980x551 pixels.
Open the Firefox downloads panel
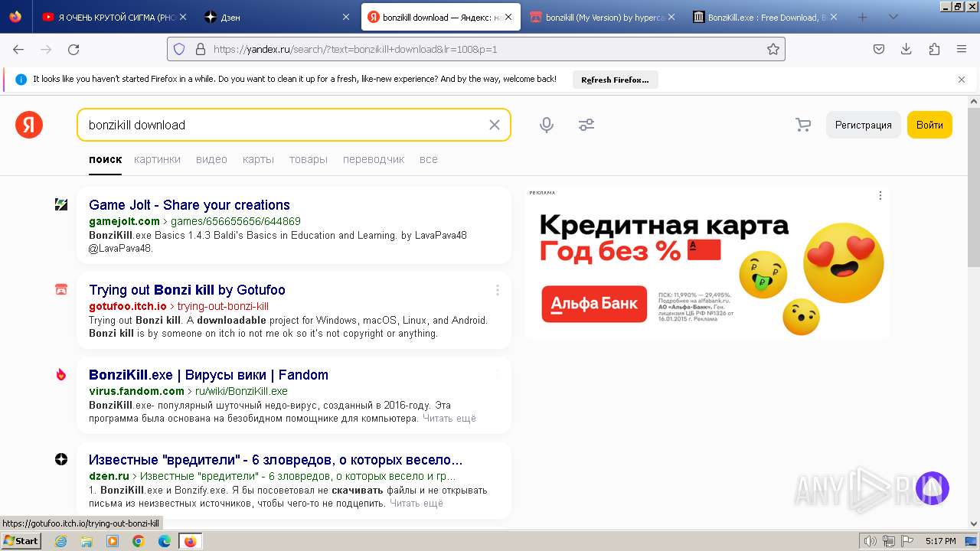[x=906, y=49]
